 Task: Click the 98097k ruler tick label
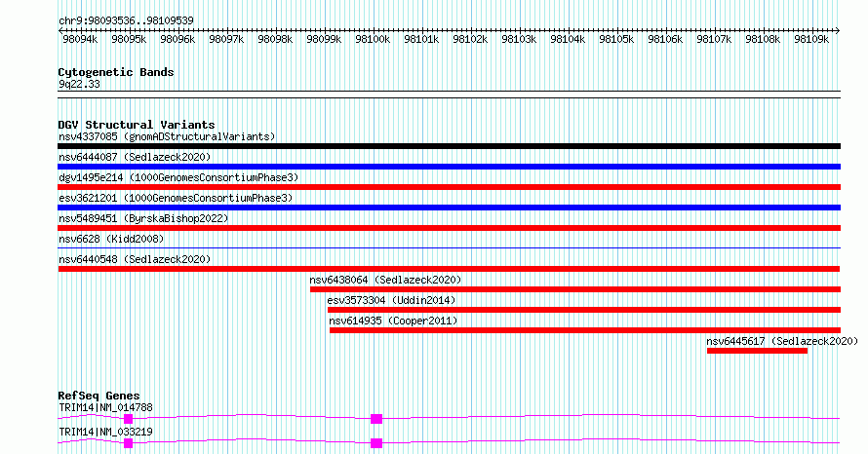pos(226,39)
